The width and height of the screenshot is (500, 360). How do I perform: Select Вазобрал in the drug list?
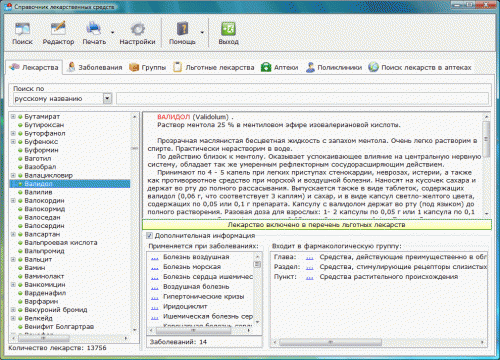[40, 167]
